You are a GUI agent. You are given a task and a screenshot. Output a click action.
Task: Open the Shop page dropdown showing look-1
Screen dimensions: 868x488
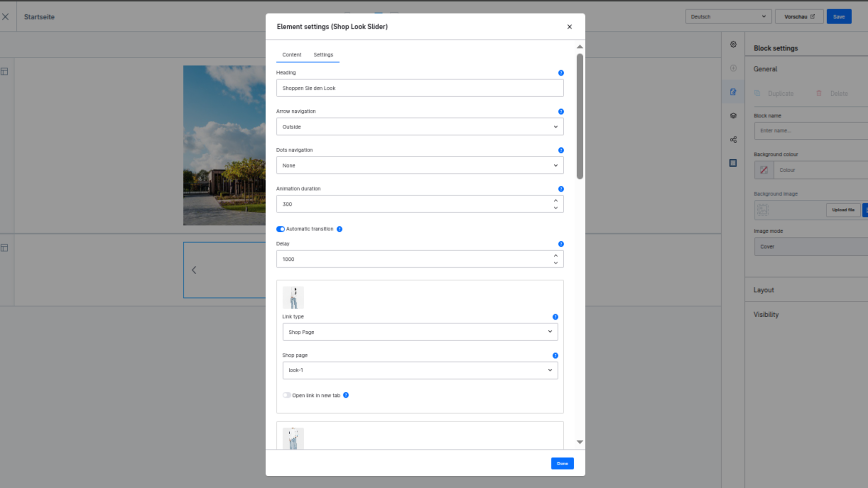(x=420, y=371)
